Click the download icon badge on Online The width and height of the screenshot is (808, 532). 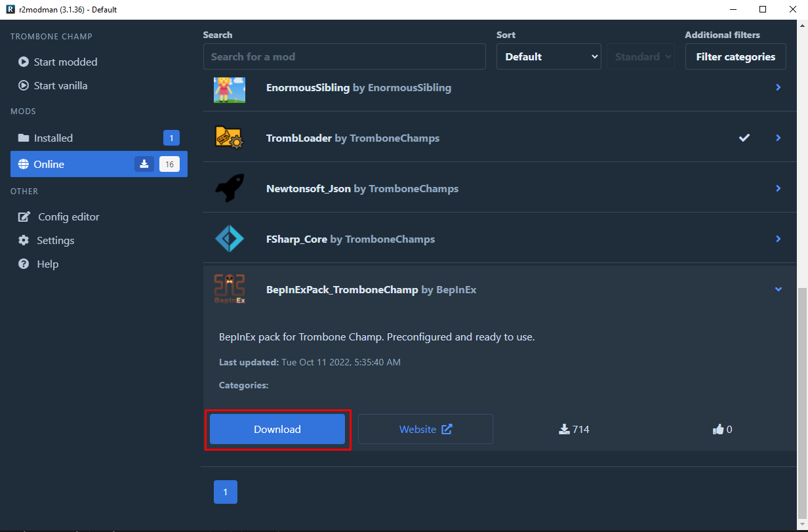pyautogui.click(x=144, y=164)
